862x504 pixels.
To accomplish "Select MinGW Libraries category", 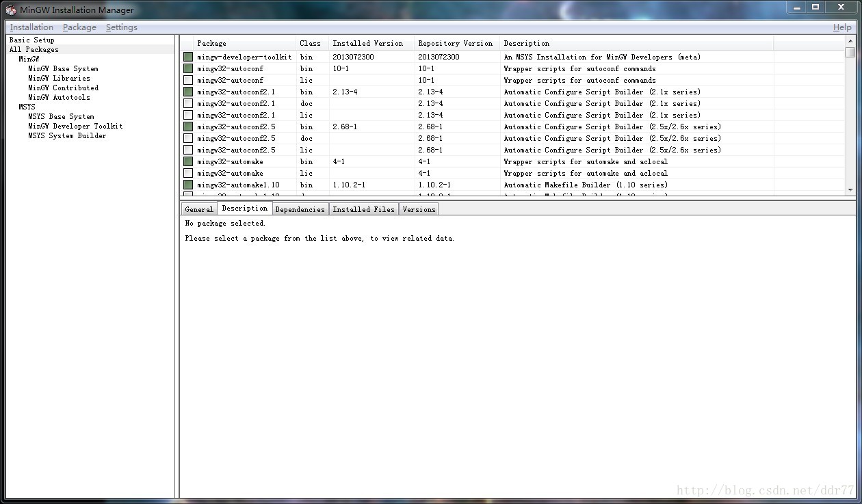I will [x=59, y=78].
